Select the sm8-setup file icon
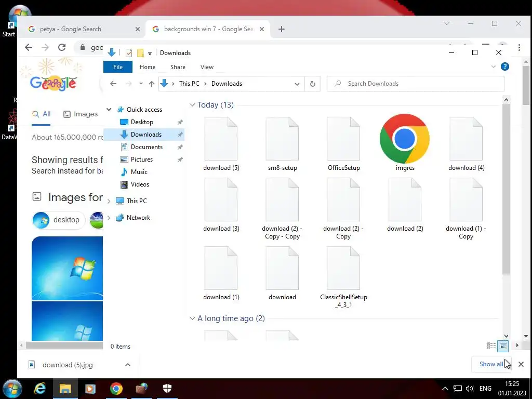This screenshot has height=399, width=532. pos(282,139)
